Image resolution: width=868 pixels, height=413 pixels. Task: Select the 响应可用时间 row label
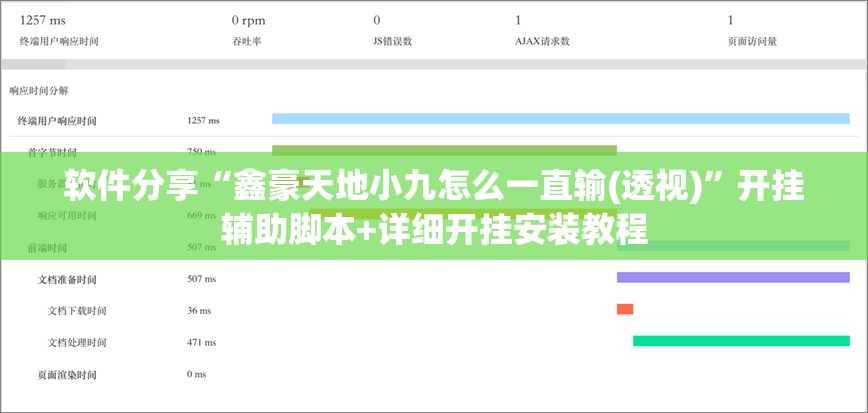tap(67, 215)
